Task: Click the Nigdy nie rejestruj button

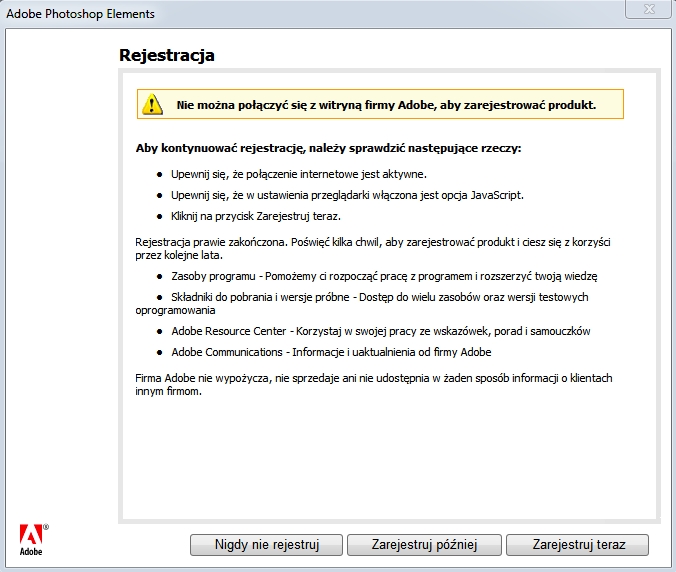Action: 266,545
